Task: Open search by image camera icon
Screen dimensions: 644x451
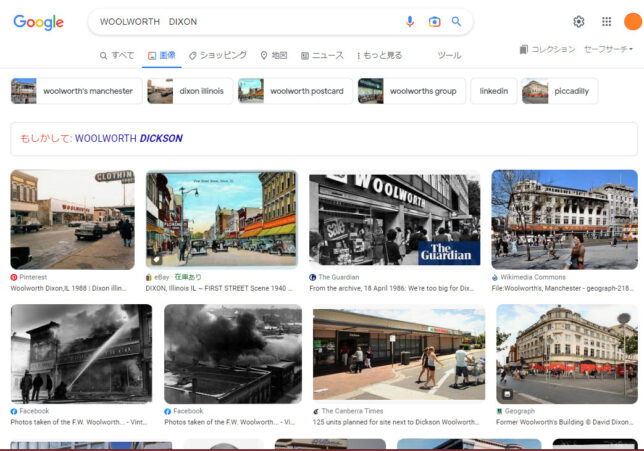Action: (434, 21)
